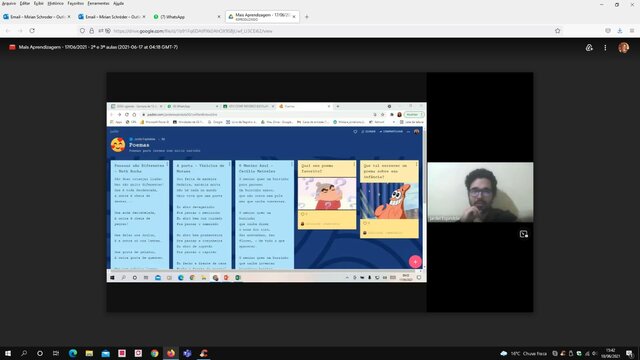Bookmark this page with the star
The image size is (640, 360).
(x=558, y=31)
